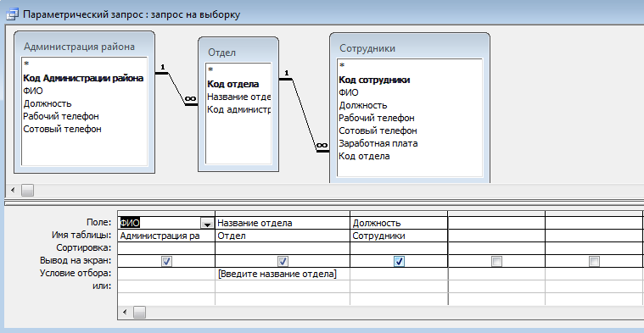Select the Название отдела field cell in the grid
This screenshot has width=644, height=333.
[283, 223]
